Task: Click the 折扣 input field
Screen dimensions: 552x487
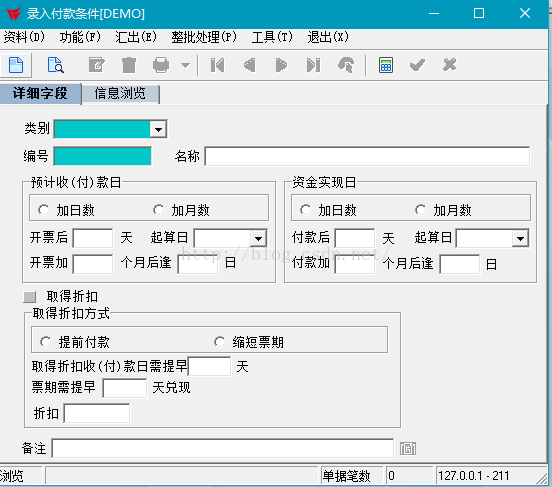Action: pos(97,413)
